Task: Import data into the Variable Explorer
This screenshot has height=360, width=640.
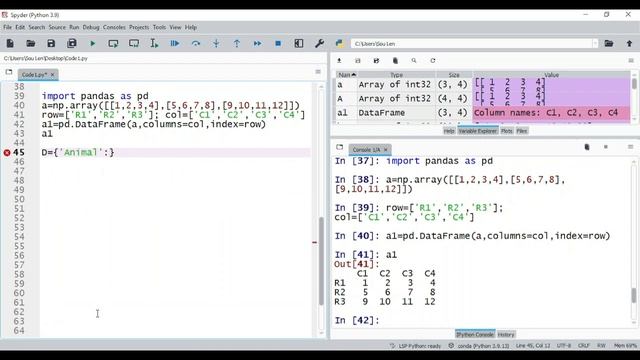Action: pos(339,60)
